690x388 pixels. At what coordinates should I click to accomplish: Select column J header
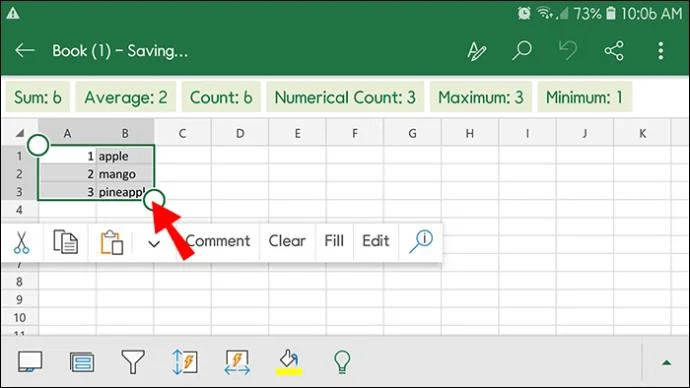(x=585, y=133)
